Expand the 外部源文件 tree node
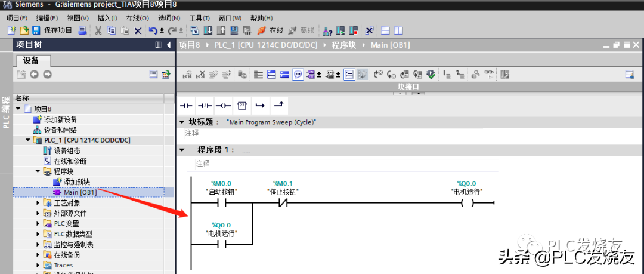This screenshot has width=644, height=274. coord(38,213)
